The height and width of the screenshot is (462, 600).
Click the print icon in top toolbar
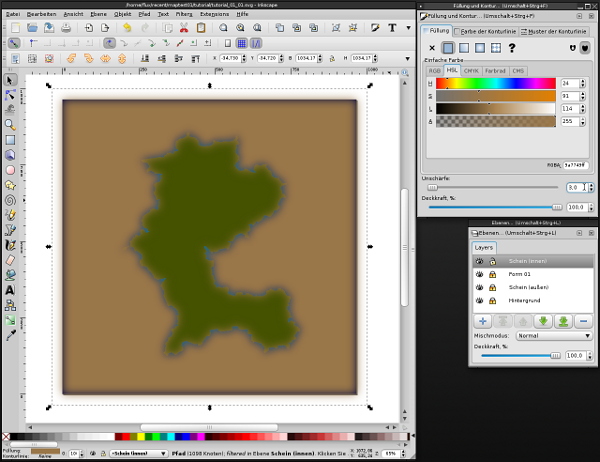click(x=65, y=29)
